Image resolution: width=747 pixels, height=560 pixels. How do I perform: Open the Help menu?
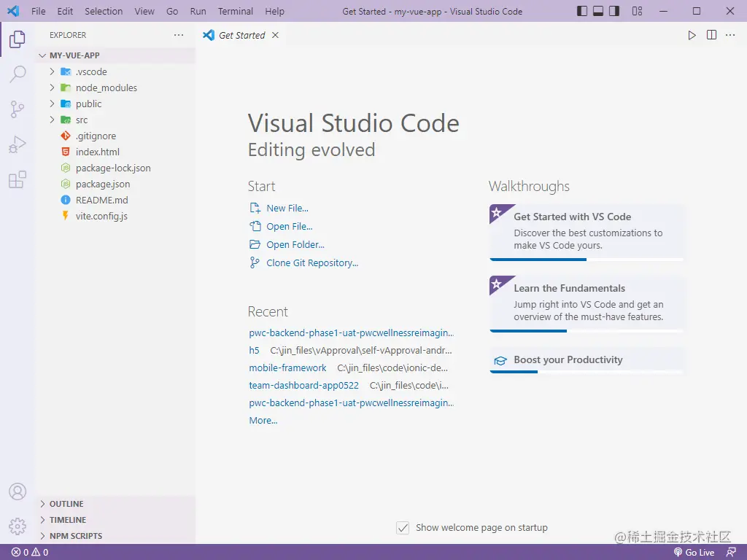point(274,12)
